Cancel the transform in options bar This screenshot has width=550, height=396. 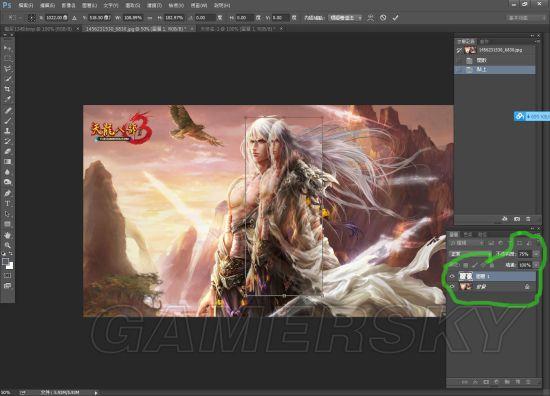click(x=383, y=17)
